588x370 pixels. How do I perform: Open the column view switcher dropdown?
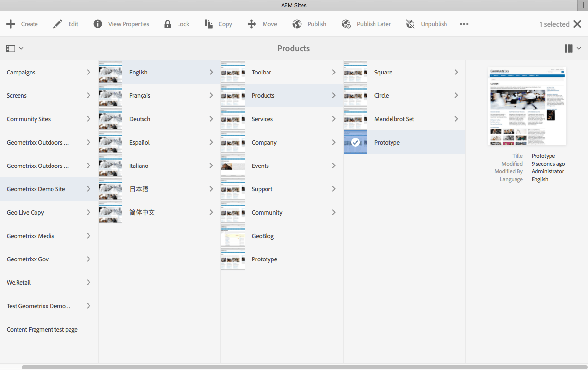click(x=572, y=48)
